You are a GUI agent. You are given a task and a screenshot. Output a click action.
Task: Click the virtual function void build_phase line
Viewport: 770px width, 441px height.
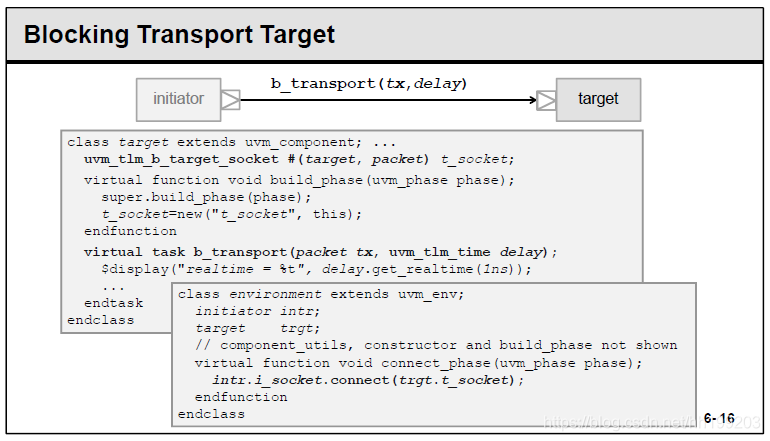(299, 180)
